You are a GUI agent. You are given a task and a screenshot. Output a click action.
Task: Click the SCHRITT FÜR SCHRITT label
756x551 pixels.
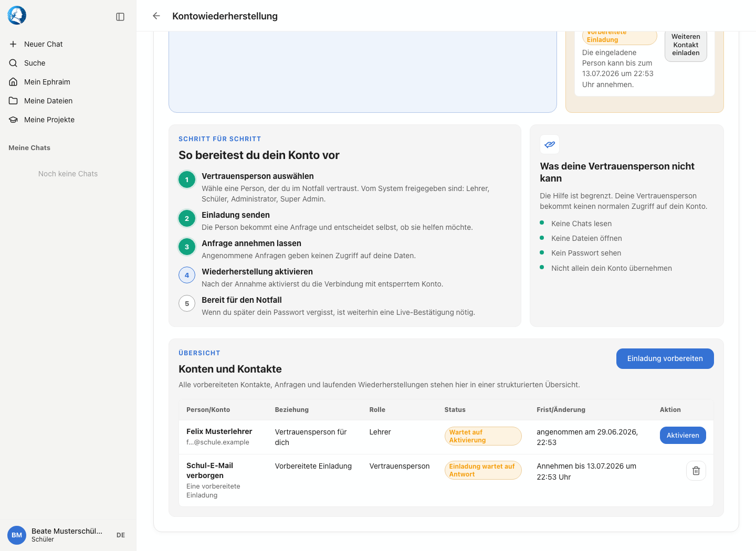coord(219,139)
